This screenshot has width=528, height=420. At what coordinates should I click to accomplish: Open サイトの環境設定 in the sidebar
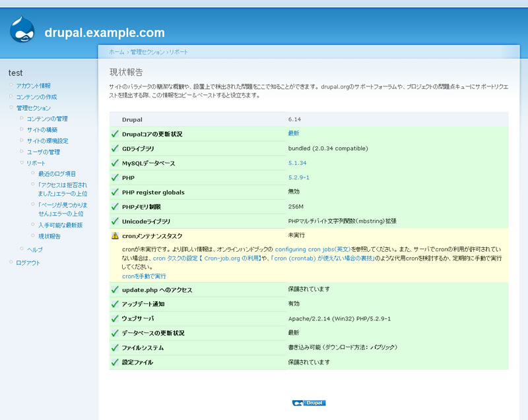(x=48, y=141)
